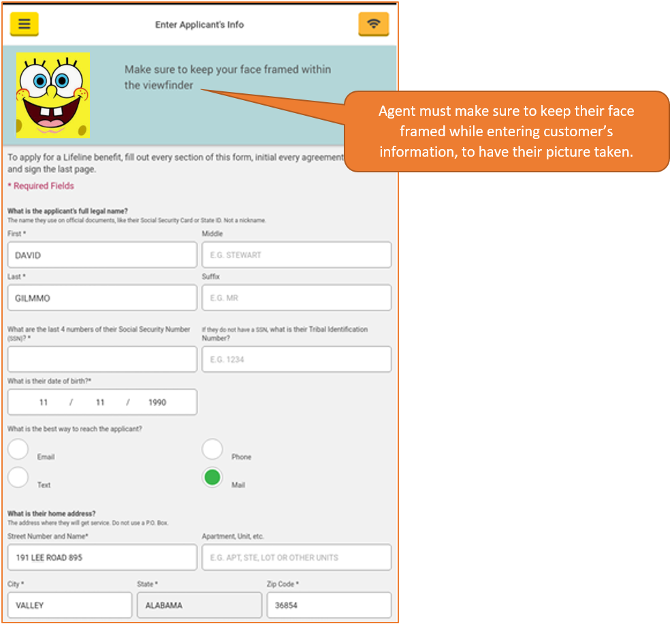Edit the First name field DAVID
The height and width of the screenshot is (626, 672).
click(102, 255)
